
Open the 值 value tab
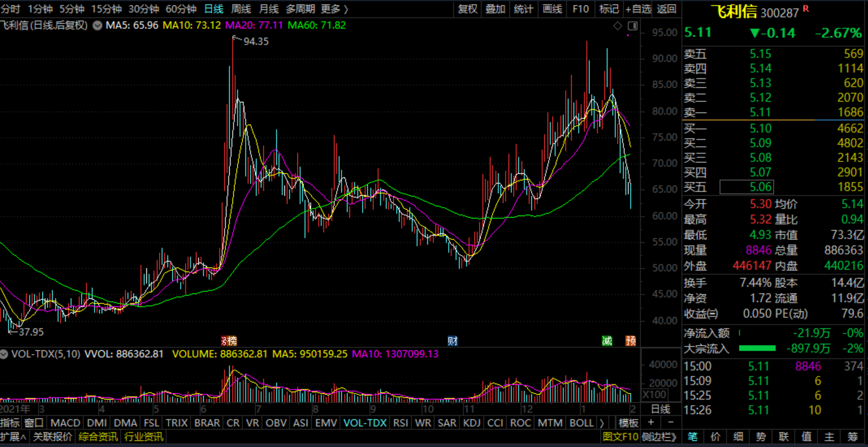[806, 437]
